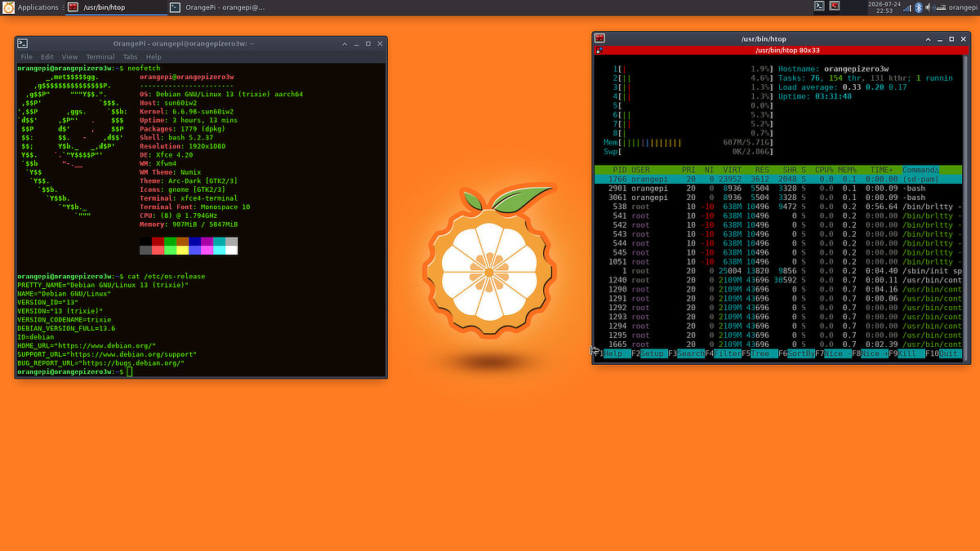Image resolution: width=980 pixels, height=551 pixels.
Task: Click F1 Help in htop
Action: [x=612, y=353]
